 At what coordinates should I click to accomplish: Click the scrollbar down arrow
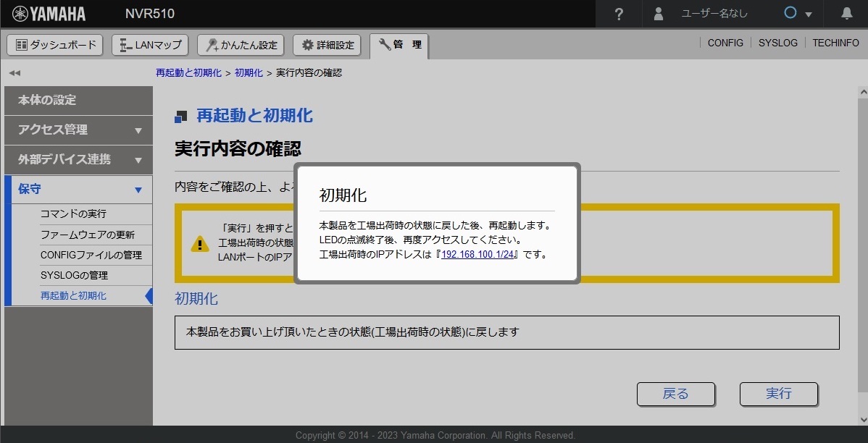coord(862,419)
